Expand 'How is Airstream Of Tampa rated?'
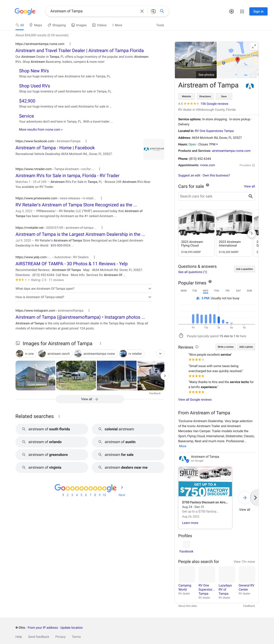This screenshot has width=274, height=644. (84, 297)
